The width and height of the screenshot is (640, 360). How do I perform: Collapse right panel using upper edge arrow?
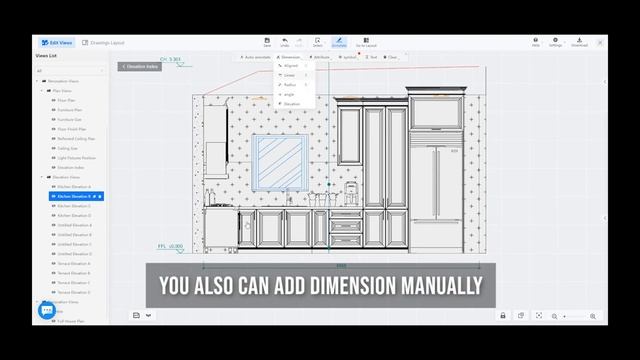point(604,82)
